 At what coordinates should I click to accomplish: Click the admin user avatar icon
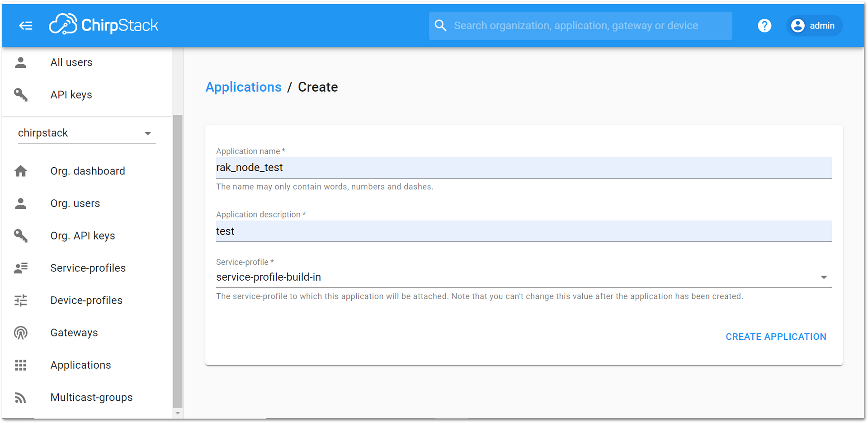coord(798,26)
